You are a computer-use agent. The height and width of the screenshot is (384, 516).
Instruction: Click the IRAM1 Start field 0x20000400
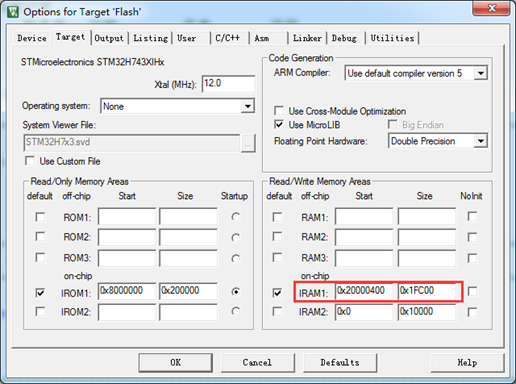(364, 291)
